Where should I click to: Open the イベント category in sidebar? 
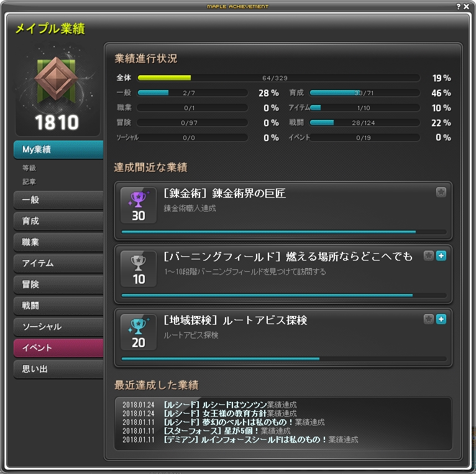pos(58,348)
